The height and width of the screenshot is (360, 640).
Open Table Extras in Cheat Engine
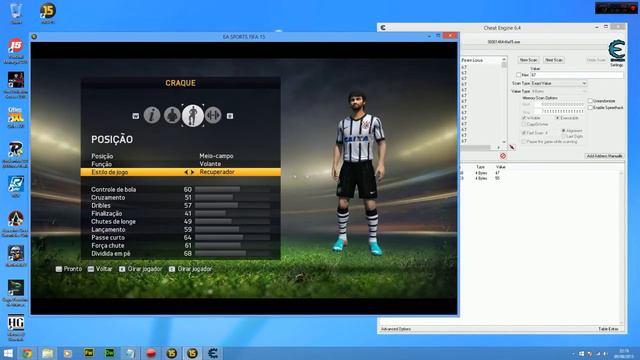pyautogui.click(x=608, y=329)
